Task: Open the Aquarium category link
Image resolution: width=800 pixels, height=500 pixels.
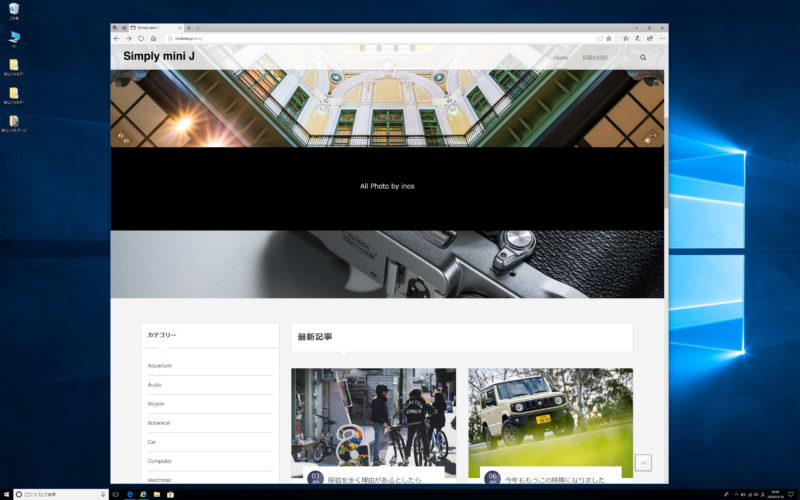Action: 160,366
